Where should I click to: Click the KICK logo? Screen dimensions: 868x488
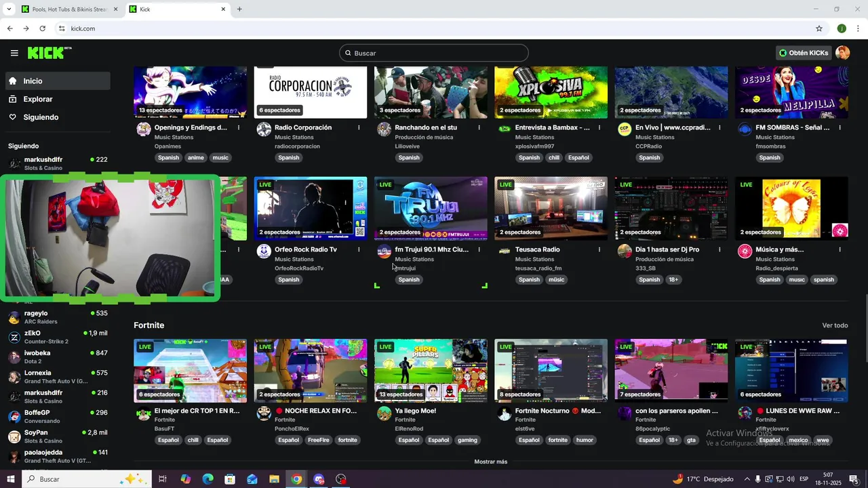tap(50, 53)
